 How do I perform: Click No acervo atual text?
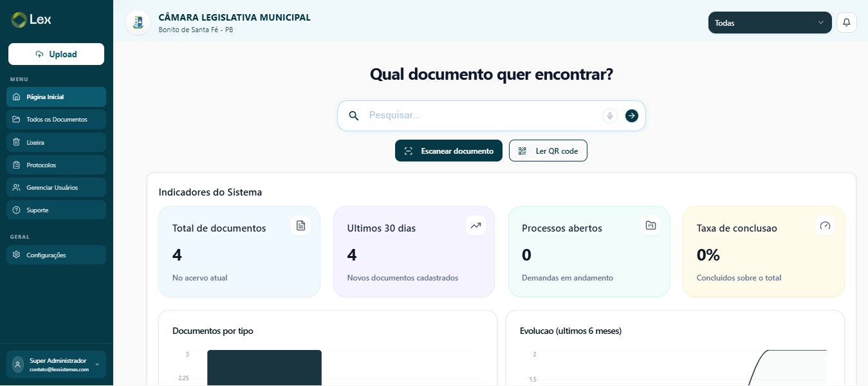(200, 278)
